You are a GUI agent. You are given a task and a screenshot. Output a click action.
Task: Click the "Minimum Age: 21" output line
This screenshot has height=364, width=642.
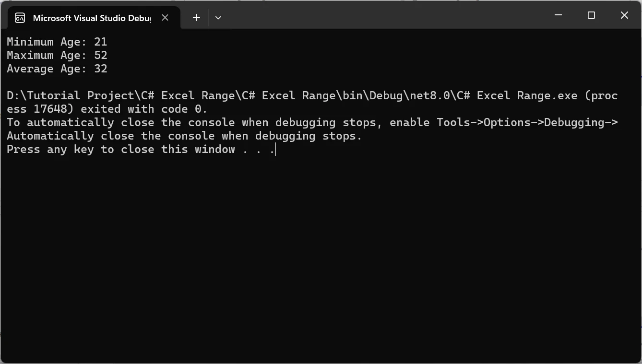tap(57, 42)
